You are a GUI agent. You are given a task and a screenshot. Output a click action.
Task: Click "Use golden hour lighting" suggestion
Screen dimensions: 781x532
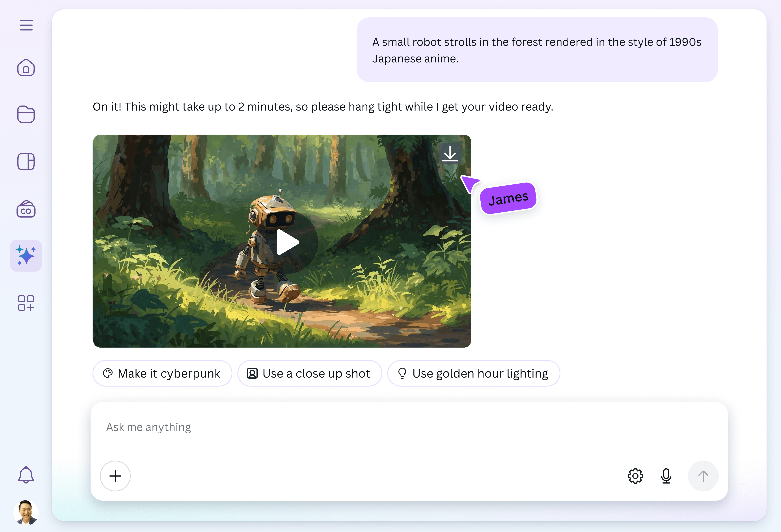tap(474, 373)
